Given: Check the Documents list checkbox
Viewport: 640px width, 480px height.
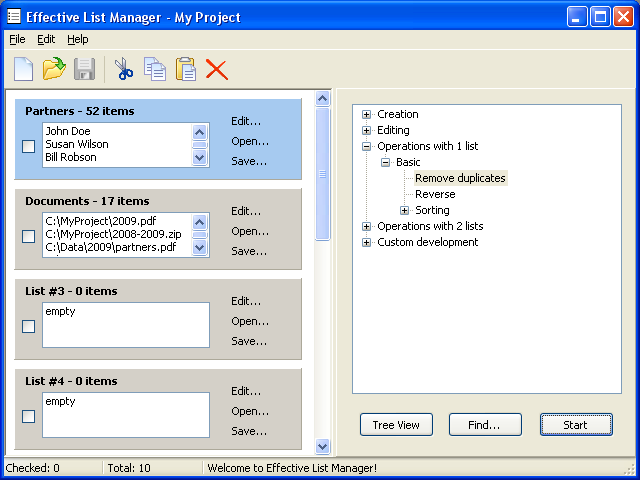Looking at the screenshot, I should 28,236.
